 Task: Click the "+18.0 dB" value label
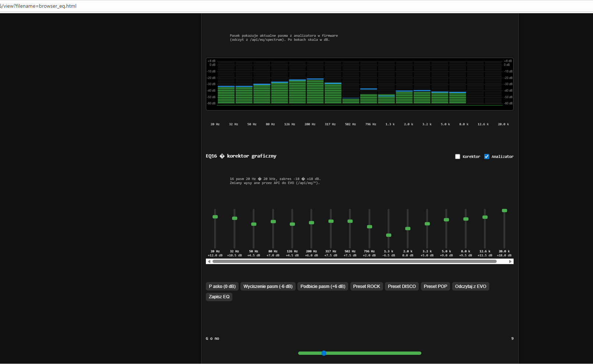(x=504, y=256)
